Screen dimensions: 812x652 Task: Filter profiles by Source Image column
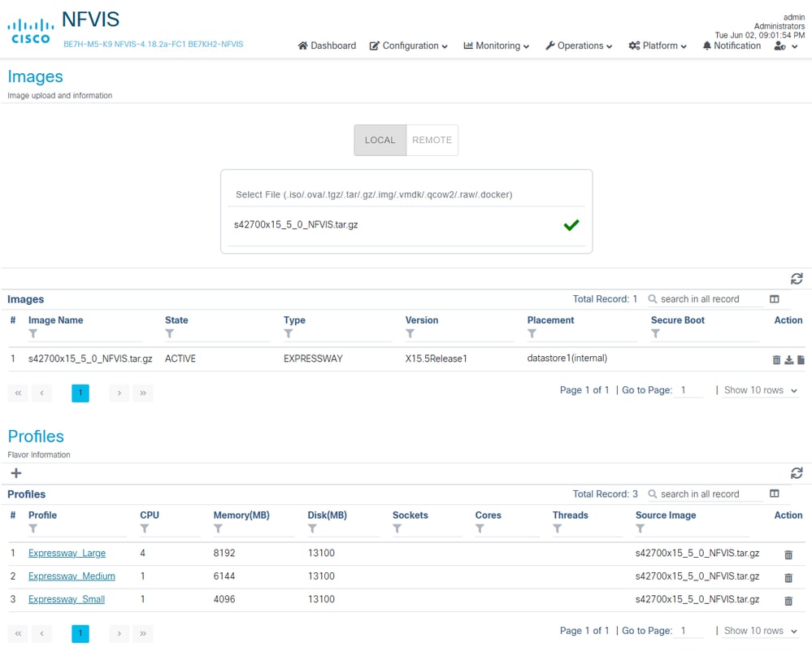(640, 528)
